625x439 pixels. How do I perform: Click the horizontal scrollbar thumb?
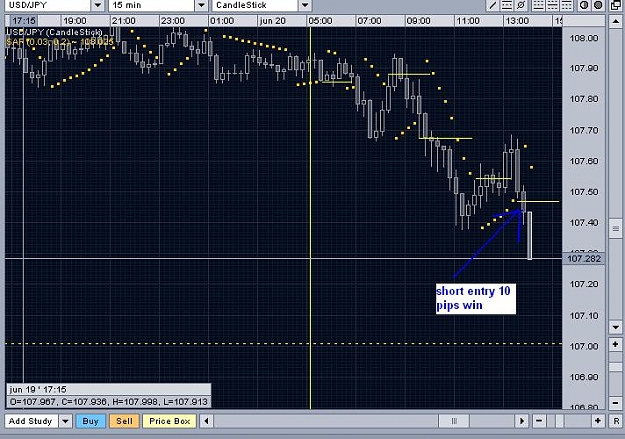454,421
